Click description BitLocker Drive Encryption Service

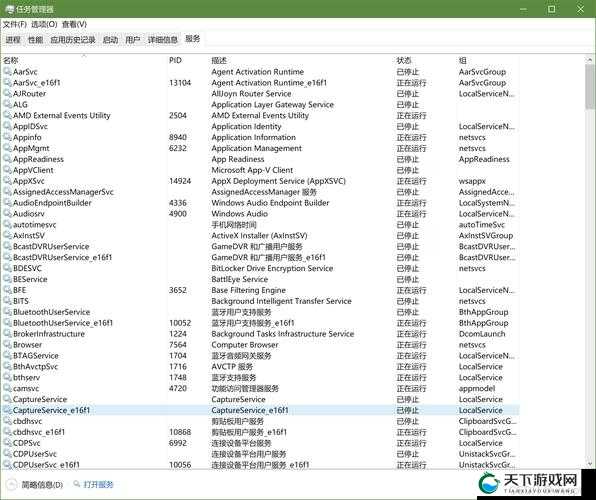pos(272,268)
